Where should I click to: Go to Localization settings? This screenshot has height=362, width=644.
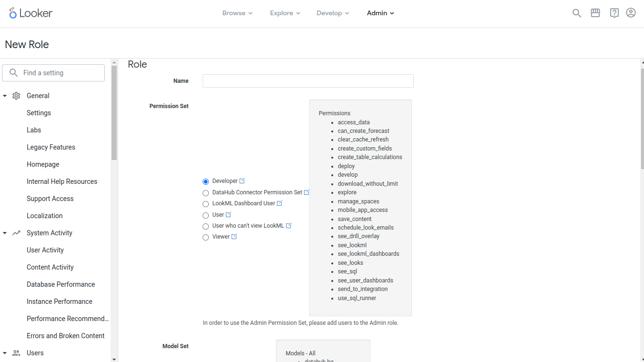(45, 216)
